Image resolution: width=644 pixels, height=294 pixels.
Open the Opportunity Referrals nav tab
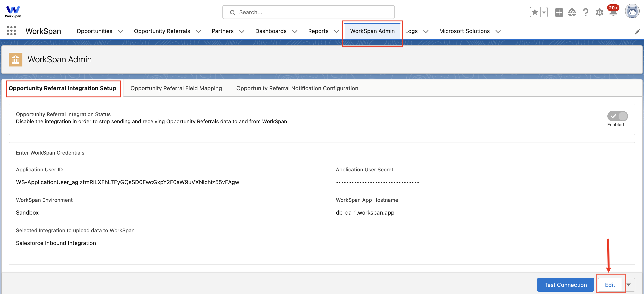click(x=162, y=31)
